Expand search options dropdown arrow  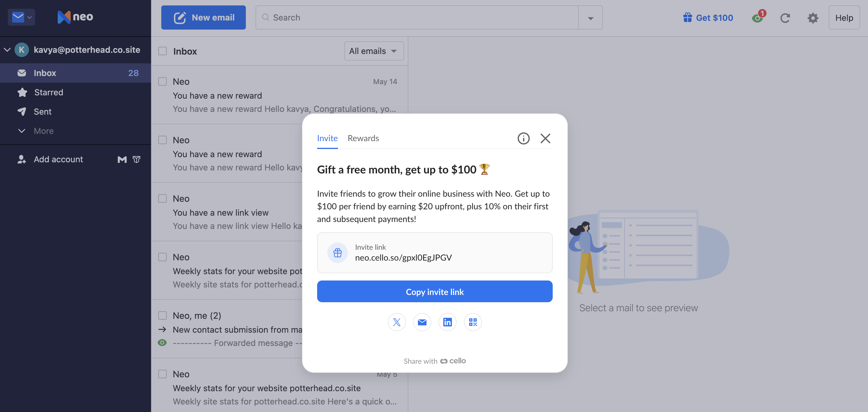point(590,18)
